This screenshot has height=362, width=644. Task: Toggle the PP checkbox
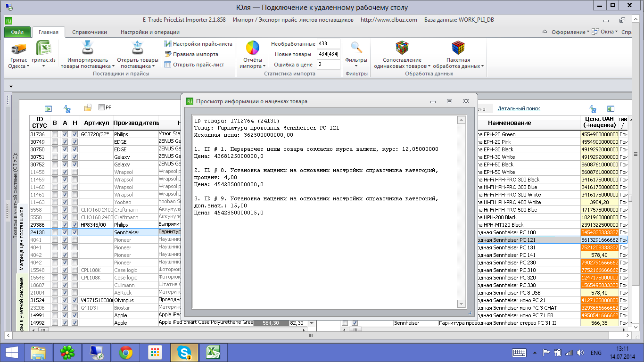101,107
